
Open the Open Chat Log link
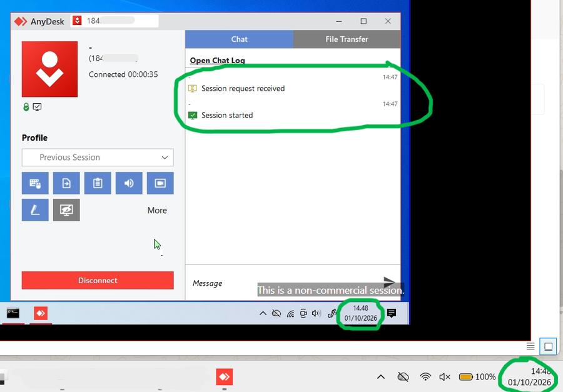[x=217, y=60]
